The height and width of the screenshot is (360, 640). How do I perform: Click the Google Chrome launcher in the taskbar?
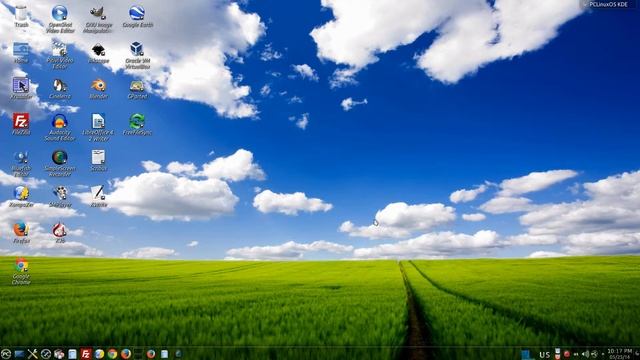tap(112, 354)
